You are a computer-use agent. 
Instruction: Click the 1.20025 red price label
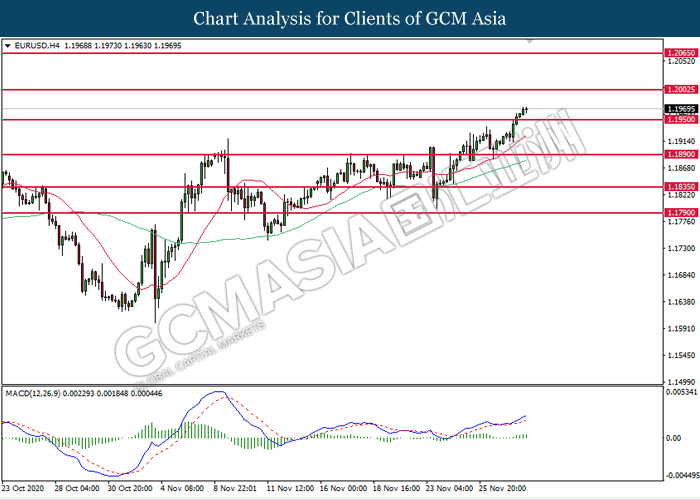click(681, 90)
